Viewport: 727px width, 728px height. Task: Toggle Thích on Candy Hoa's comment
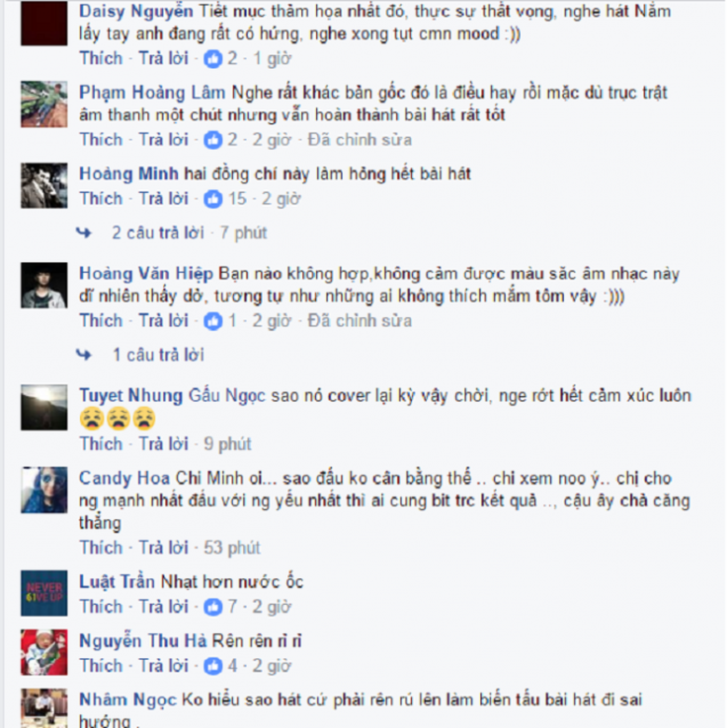101,548
